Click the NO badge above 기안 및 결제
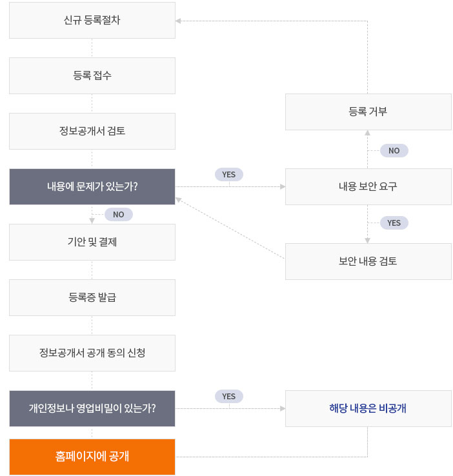 (119, 214)
